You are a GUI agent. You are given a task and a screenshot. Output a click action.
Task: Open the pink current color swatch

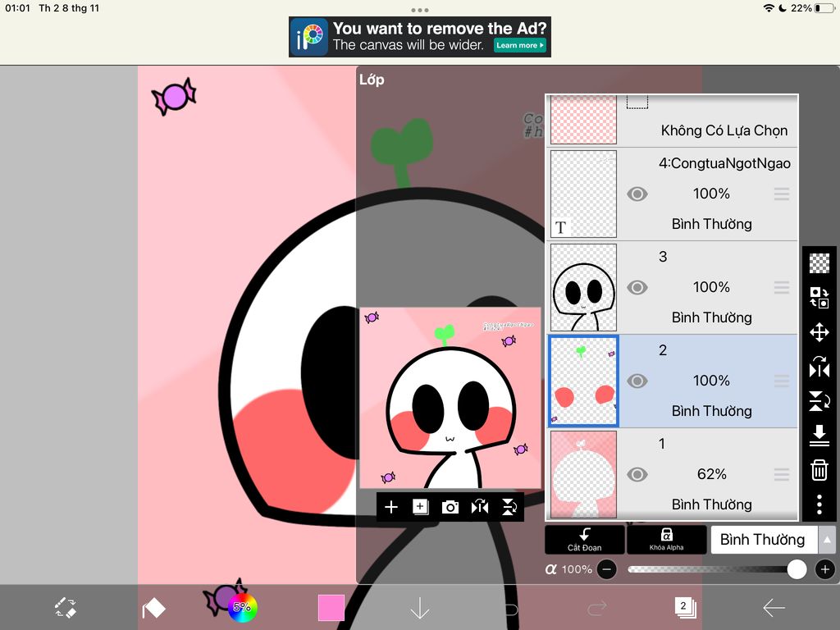point(331,608)
